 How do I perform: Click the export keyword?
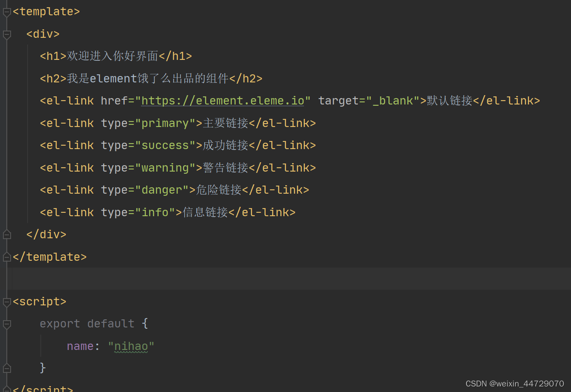(60, 324)
